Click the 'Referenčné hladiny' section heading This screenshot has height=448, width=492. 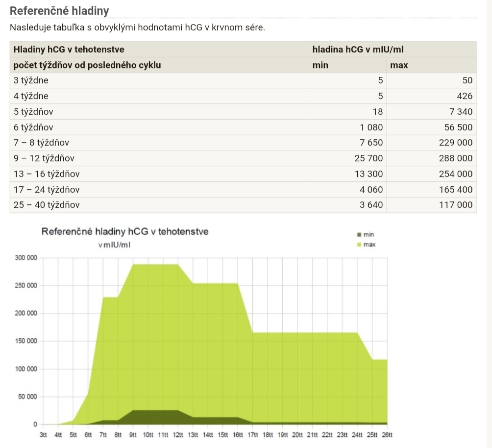point(59,10)
